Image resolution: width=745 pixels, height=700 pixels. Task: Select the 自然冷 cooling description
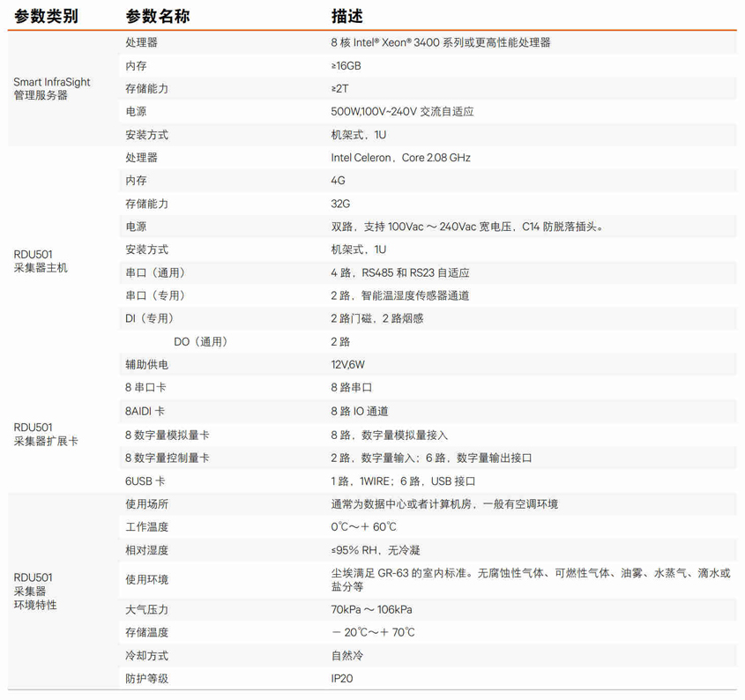coord(346,656)
